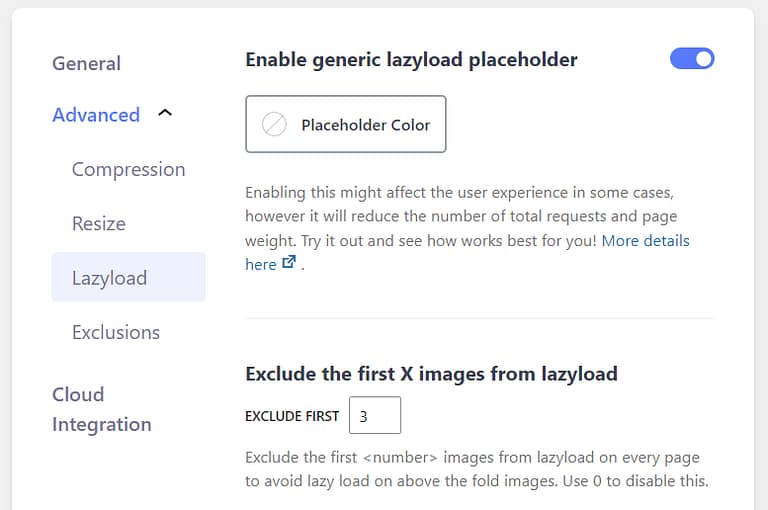Switch to Cloud Integration section
This screenshot has height=510, width=768.
pyautogui.click(x=101, y=409)
